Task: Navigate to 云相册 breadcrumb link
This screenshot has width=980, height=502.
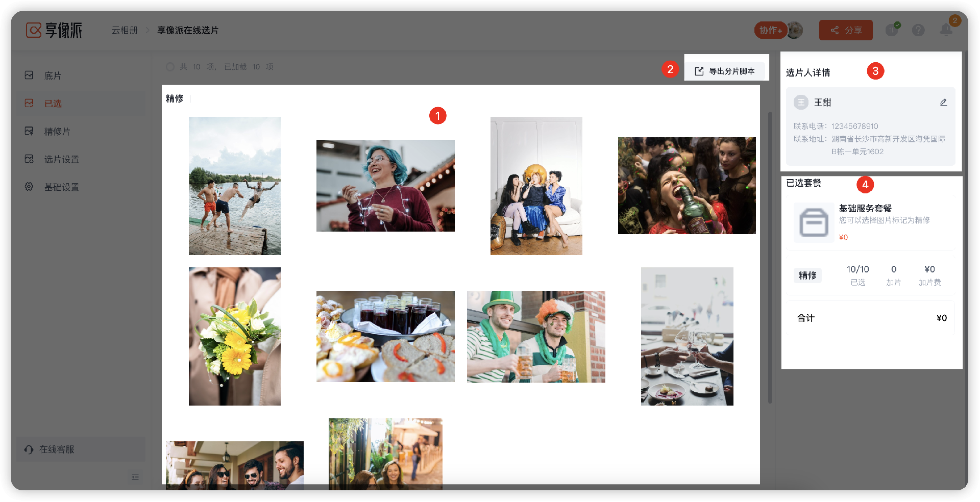Action: tap(125, 31)
